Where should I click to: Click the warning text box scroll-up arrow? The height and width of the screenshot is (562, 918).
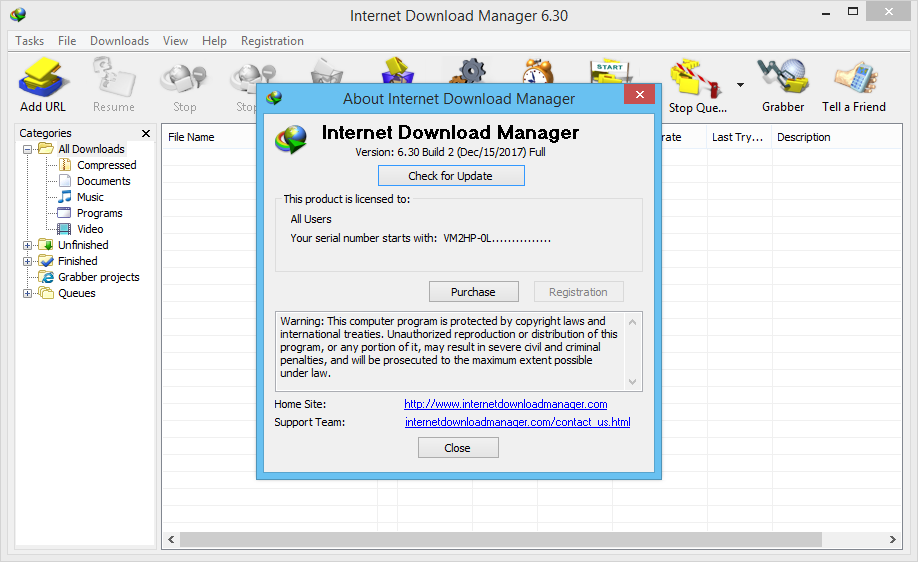(632, 322)
